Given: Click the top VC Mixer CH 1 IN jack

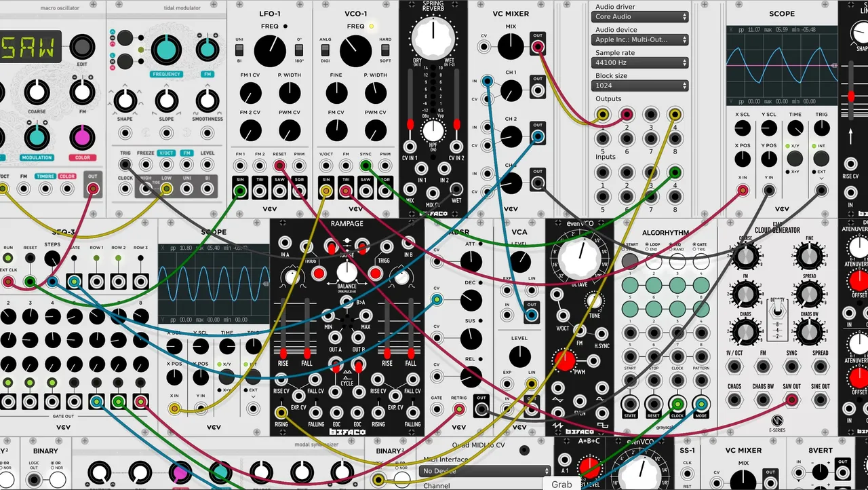Looking at the screenshot, I should click(488, 81).
